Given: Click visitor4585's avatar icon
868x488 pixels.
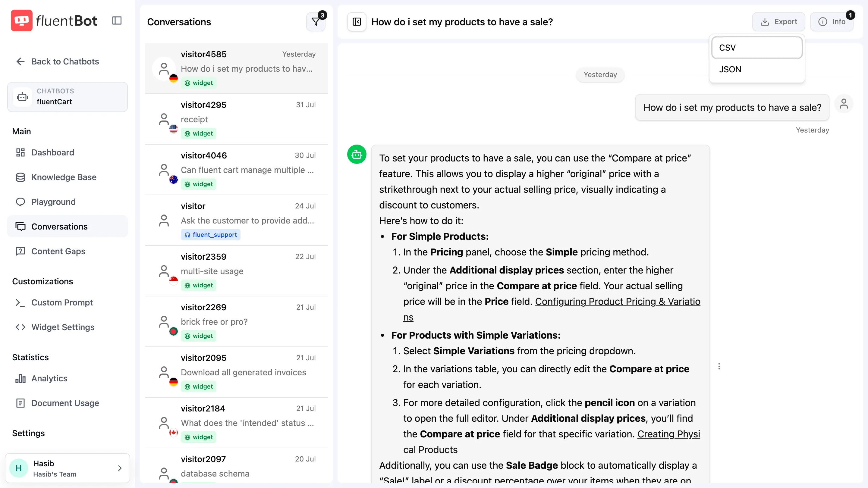Looking at the screenshot, I should [164, 69].
